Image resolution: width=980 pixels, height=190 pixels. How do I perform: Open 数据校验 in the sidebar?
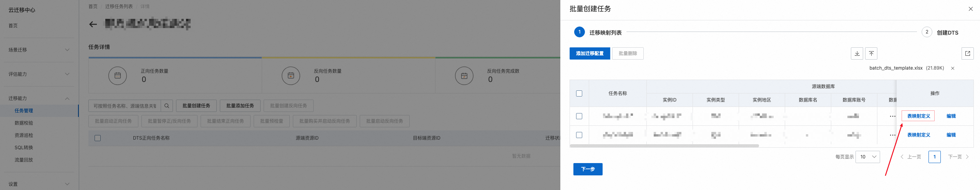tap(24, 123)
